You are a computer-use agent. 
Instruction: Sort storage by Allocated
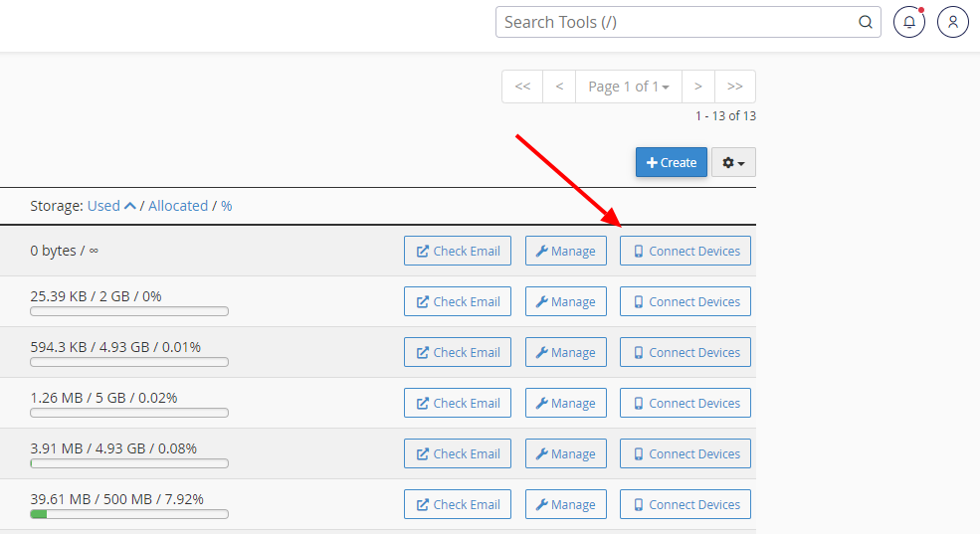coord(178,206)
